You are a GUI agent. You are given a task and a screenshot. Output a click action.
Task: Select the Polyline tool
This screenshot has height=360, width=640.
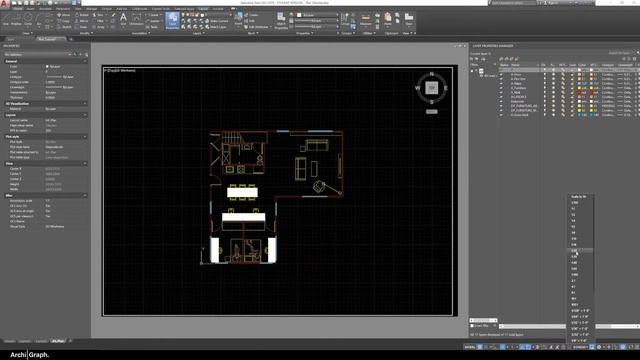coord(16,19)
